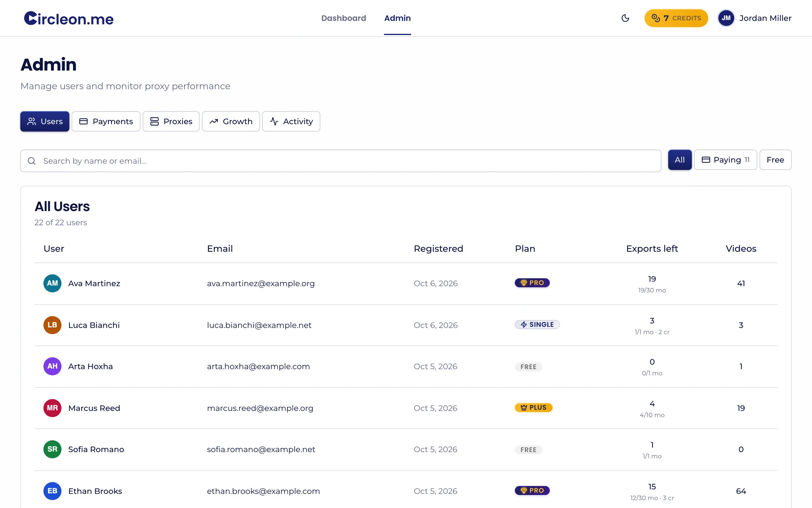This screenshot has width=812, height=508.
Task: Click Ava Martinez's AM avatar
Action: [x=52, y=283]
